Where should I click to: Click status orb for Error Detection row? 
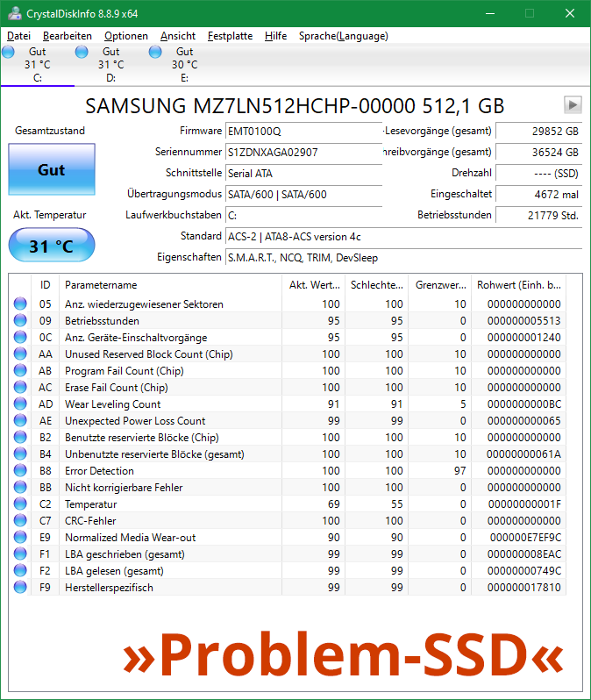click(20, 470)
